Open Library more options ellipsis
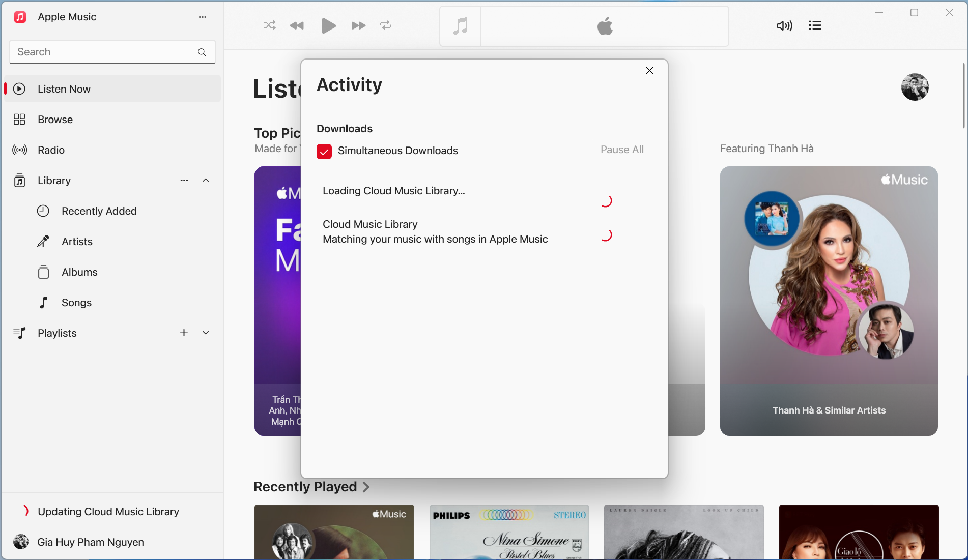 [184, 180]
